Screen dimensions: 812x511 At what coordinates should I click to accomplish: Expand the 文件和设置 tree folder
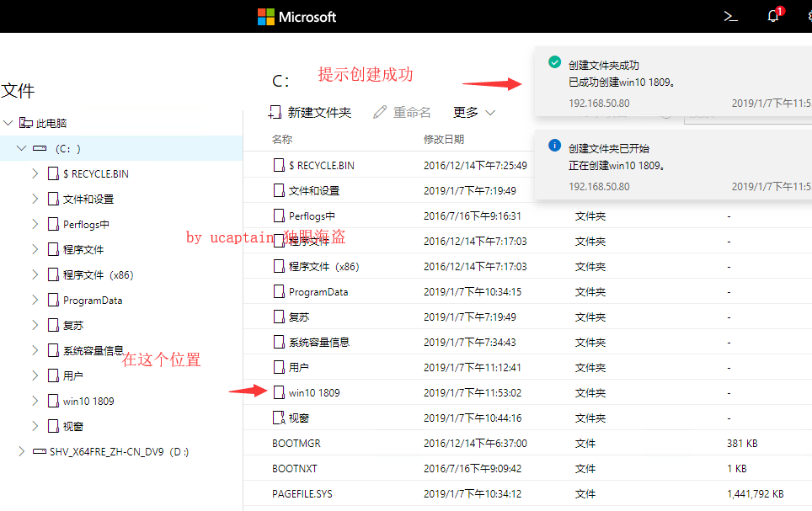pyautogui.click(x=35, y=199)
